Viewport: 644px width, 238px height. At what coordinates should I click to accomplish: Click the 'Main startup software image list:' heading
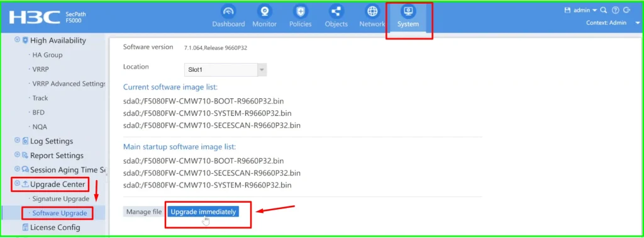(179, 146)
